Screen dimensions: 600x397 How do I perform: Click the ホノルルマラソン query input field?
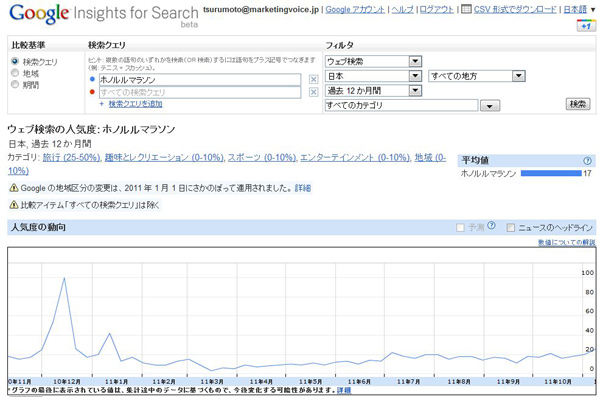click(200, 80)
